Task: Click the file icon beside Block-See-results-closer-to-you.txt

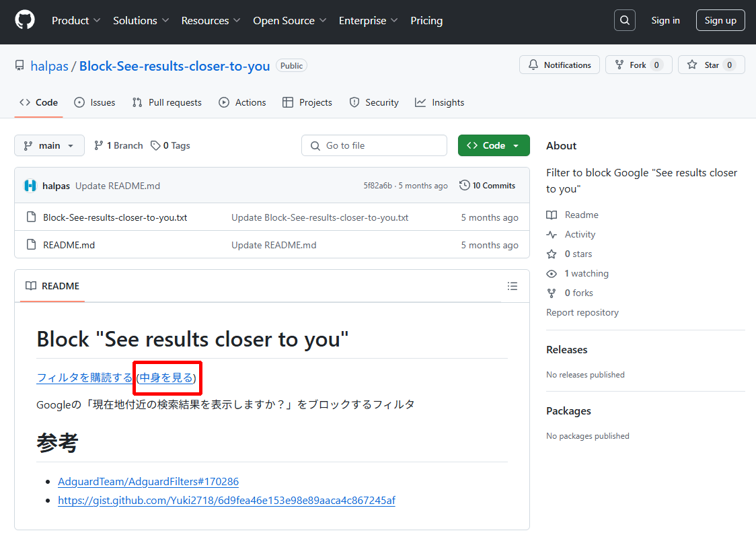Action: pos(32,217)
